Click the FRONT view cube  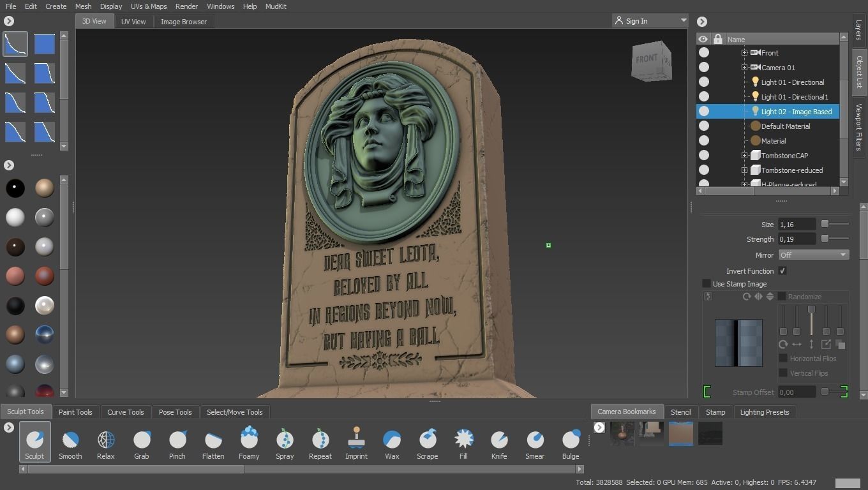pos(651,61)
